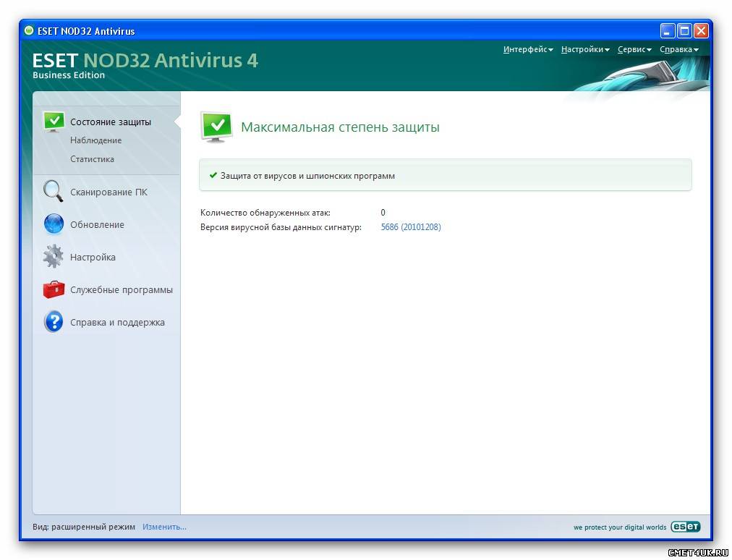
Task: Open the Наблюдение sub-item
Action: point(95,140)
